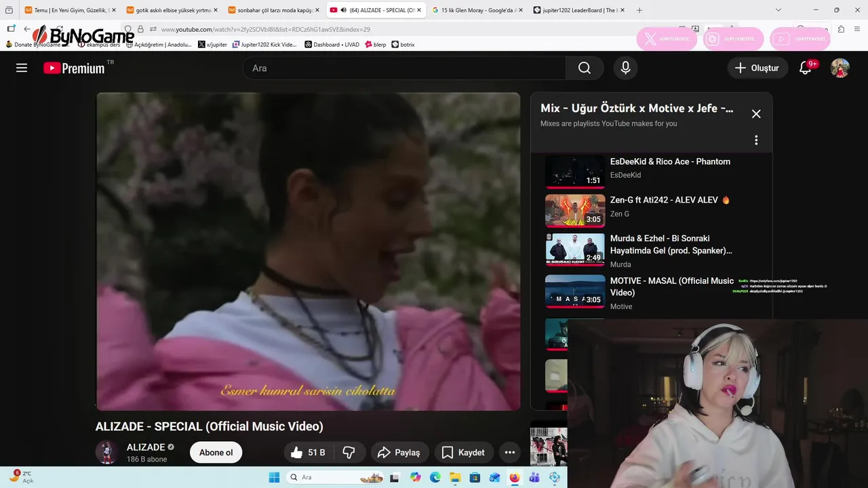868x488 pixels.
Task: Switch to Firefox in the taskbar
Action: [x=515, y=477]
